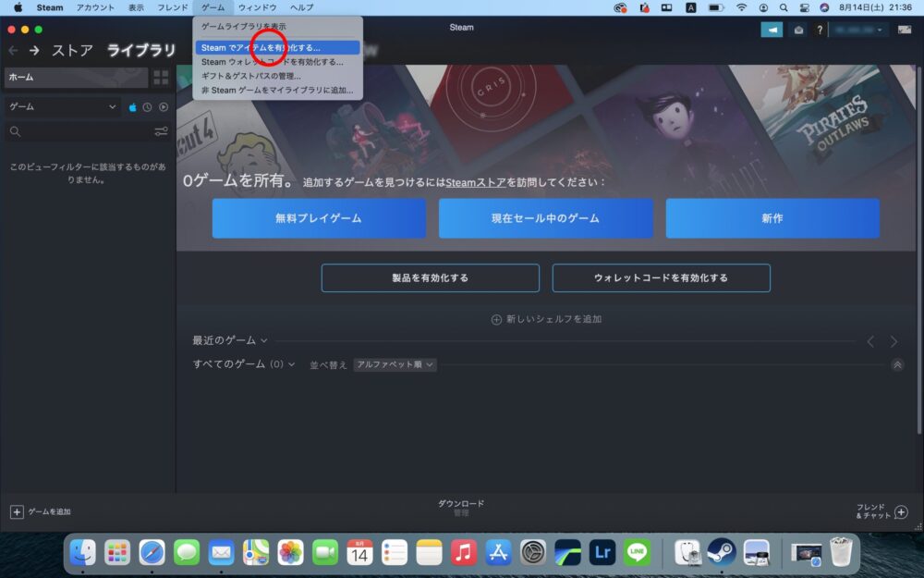This screenshot has height=578, width=924.
Task: Open Photos from the Dock
Action: tap(290, 553)
